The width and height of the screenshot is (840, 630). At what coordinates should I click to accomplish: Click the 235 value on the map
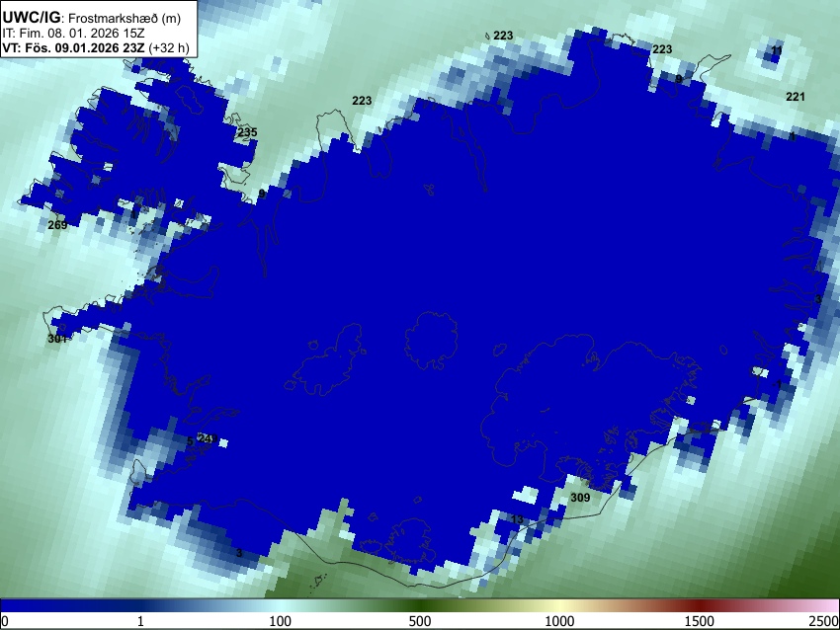coord(247,132)
